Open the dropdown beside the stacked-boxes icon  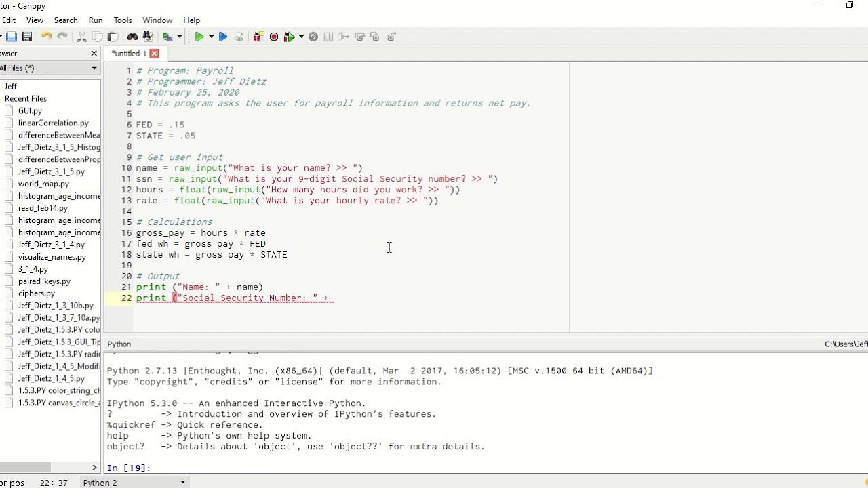pyautogui.click(x=179, y=37)
